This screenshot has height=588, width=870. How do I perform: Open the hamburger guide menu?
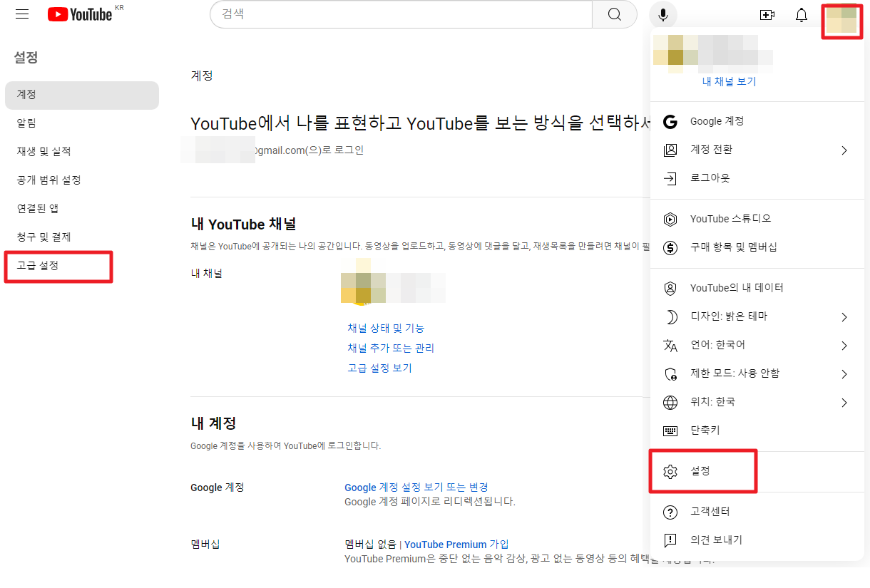[22, 14]
